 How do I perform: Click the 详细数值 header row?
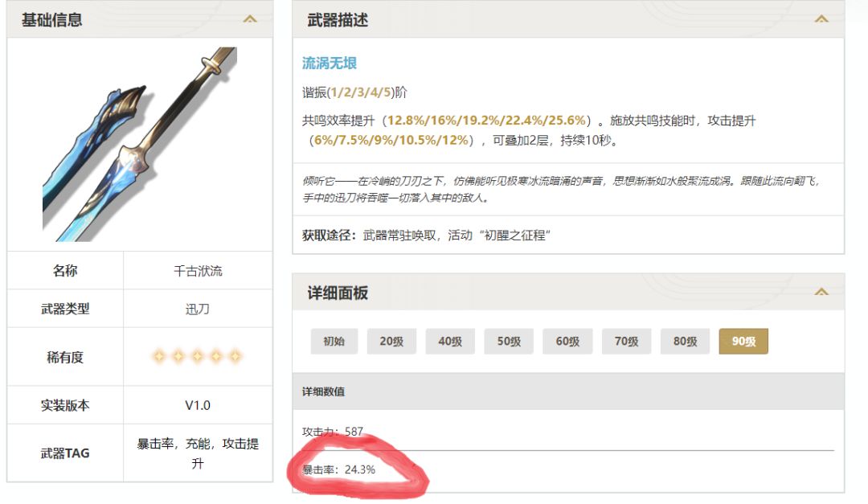point(568,391)
